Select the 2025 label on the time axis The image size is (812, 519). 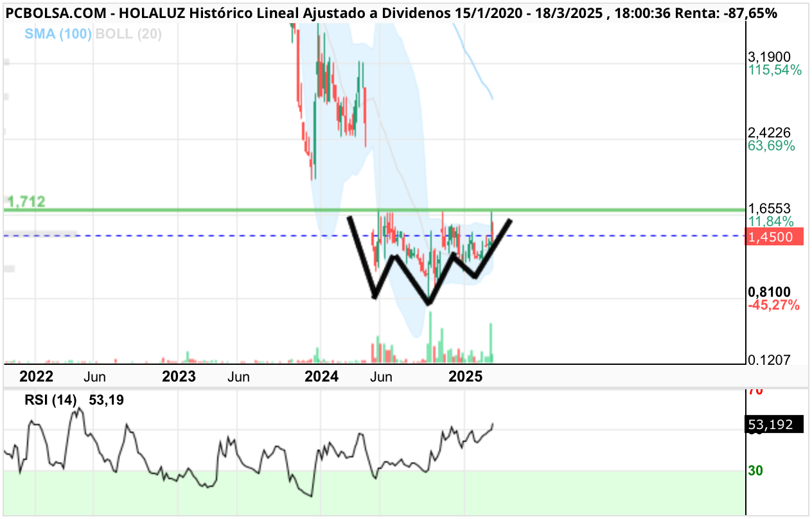pyautogui.click(x=466, y=376)
